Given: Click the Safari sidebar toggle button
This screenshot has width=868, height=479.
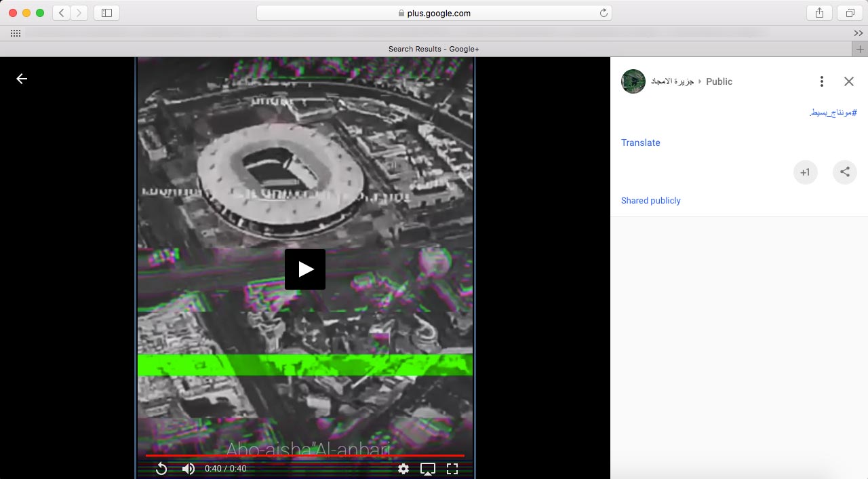Looking at the screenshot, I should 106,13.
